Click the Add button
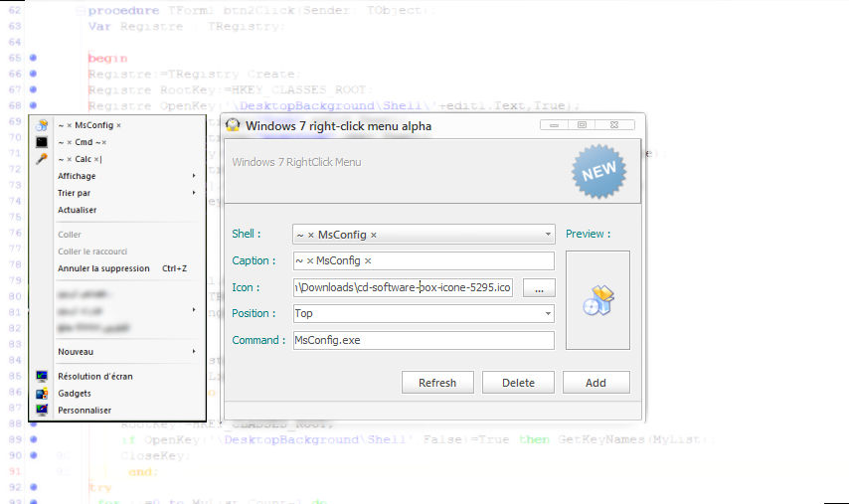Image resolution: width=849 pixels, height=504 pixels. (596, 383)
